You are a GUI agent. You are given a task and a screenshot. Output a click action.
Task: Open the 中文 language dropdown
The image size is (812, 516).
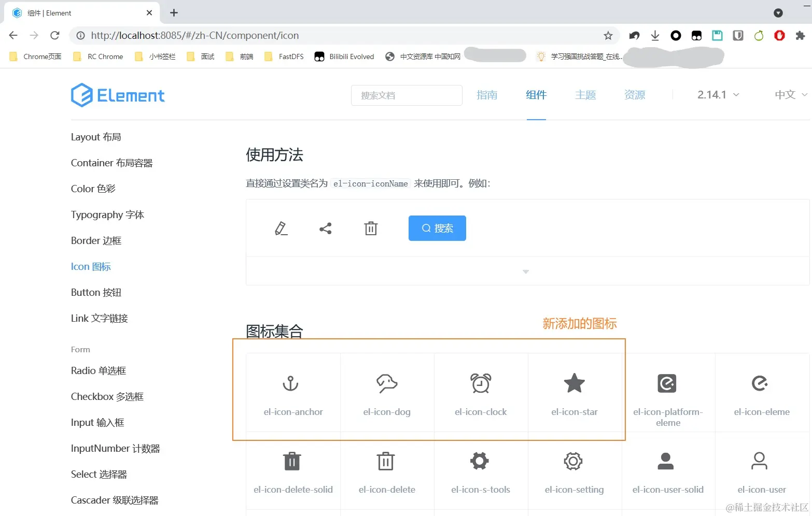[x=790, y=95]
